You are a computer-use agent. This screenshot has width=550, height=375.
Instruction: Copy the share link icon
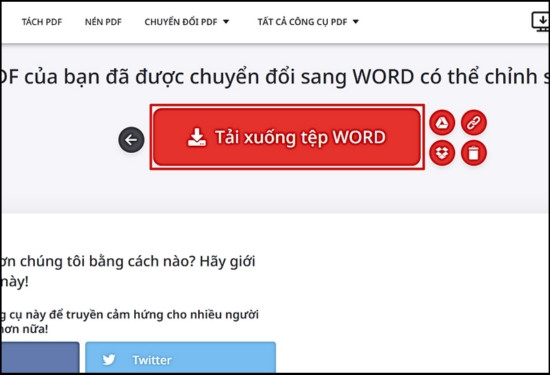click(x=474, y=122)
